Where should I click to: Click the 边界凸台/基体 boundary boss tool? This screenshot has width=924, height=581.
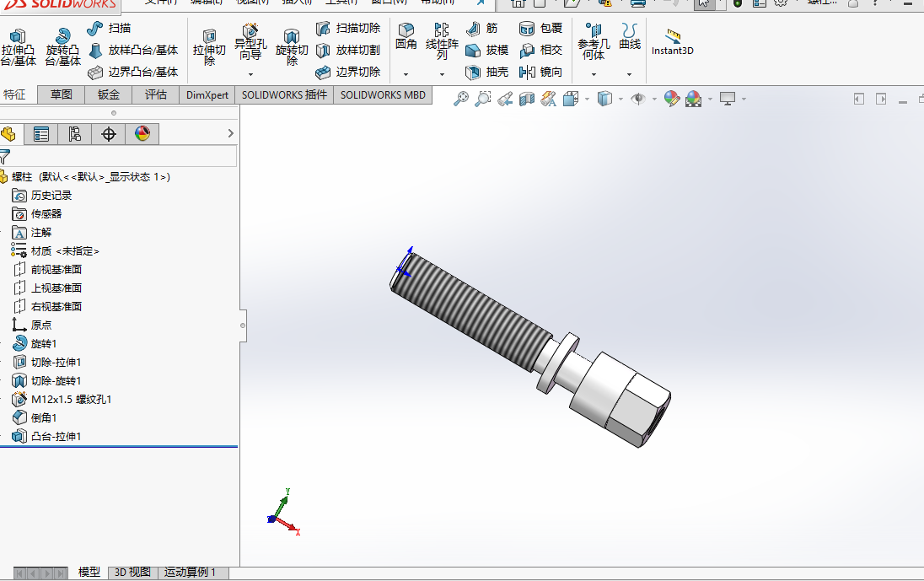coord(132,72)
